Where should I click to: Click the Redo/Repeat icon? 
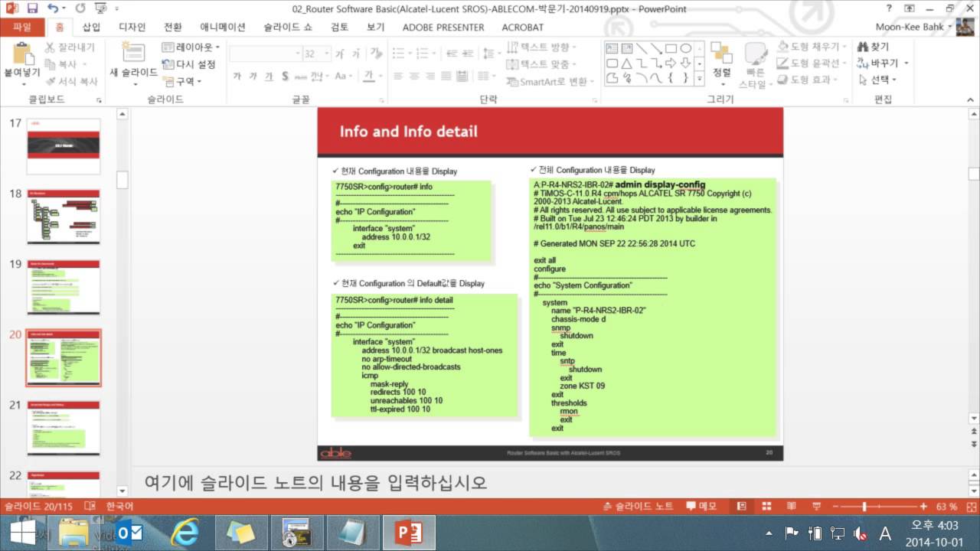[x=80, y=8]
